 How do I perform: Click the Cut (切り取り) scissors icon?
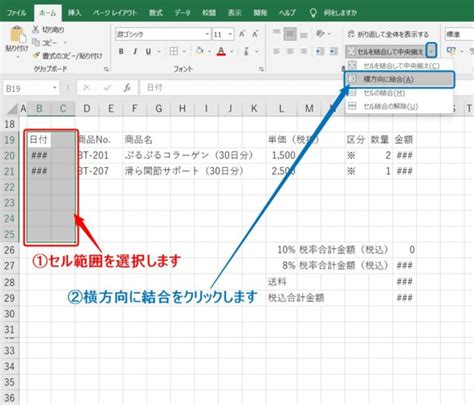pos(36,29)
